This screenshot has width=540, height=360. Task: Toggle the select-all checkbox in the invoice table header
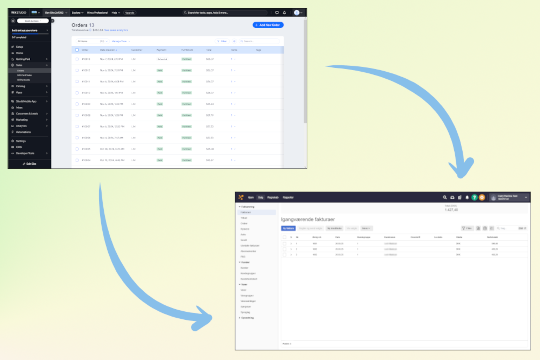pos(284,237)
